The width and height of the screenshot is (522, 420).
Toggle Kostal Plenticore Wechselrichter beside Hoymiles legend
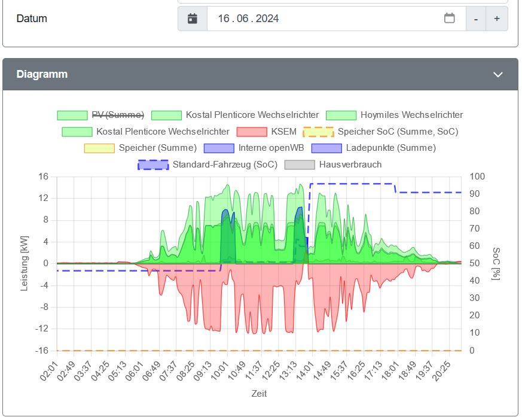tap(235, 115)
